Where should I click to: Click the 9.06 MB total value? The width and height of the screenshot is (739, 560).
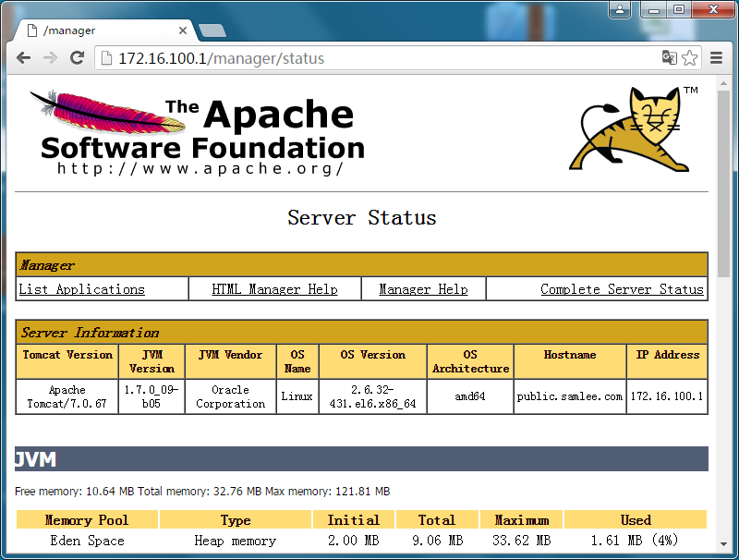(437, 541)
